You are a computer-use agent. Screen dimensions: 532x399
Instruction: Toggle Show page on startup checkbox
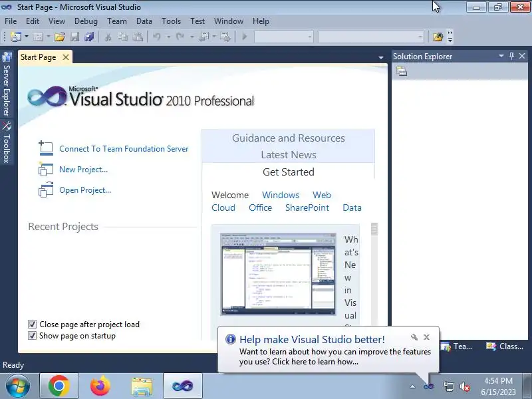click(32, 336)
